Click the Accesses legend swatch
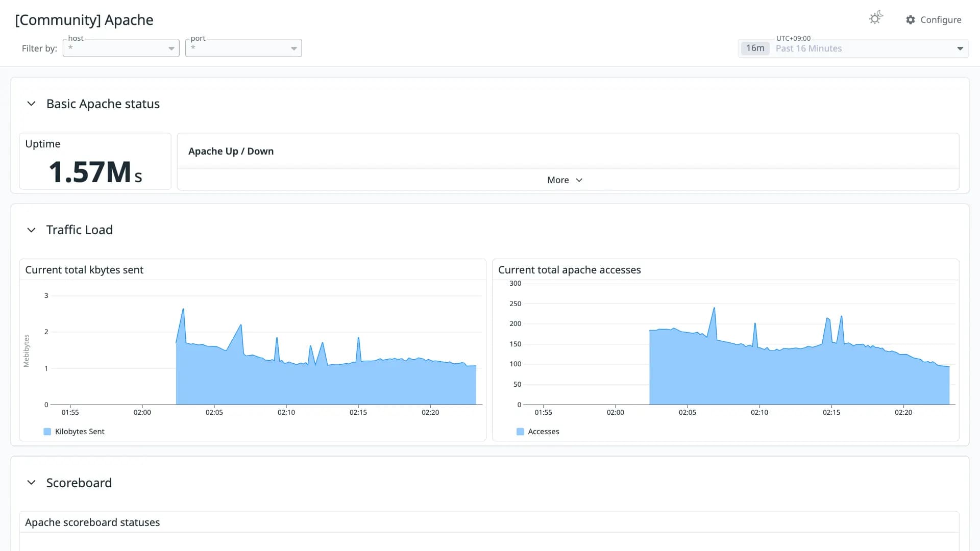 (x=520, y=432)
